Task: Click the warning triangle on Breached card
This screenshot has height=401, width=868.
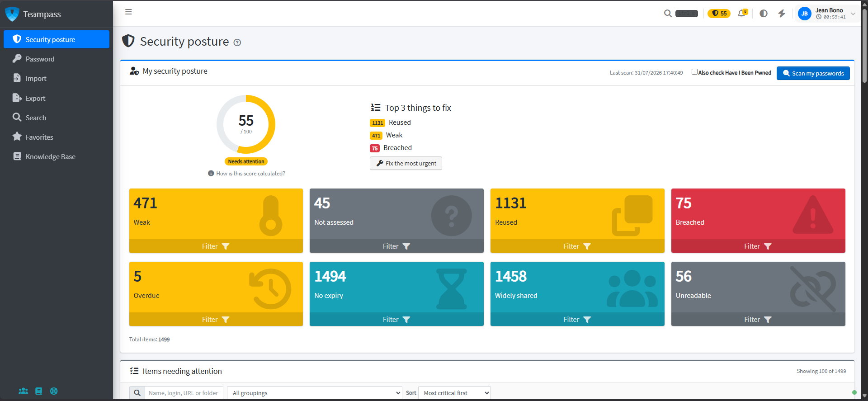Action: pyautogui.click(x=813, y=215)
